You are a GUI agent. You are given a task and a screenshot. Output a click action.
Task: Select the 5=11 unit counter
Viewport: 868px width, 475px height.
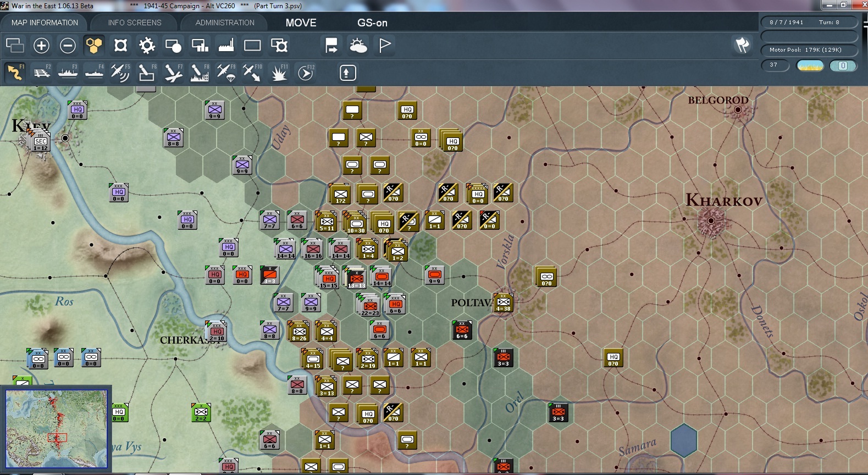click(x=327, y=222)
